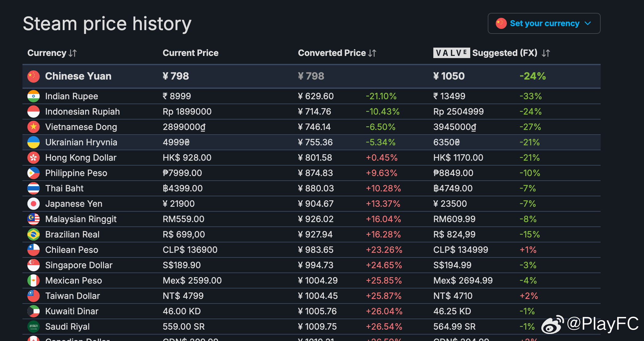This screenshot has height=341, width=644.
Task: Sort by the Converted Price column arrows
Action: [372, 53]
